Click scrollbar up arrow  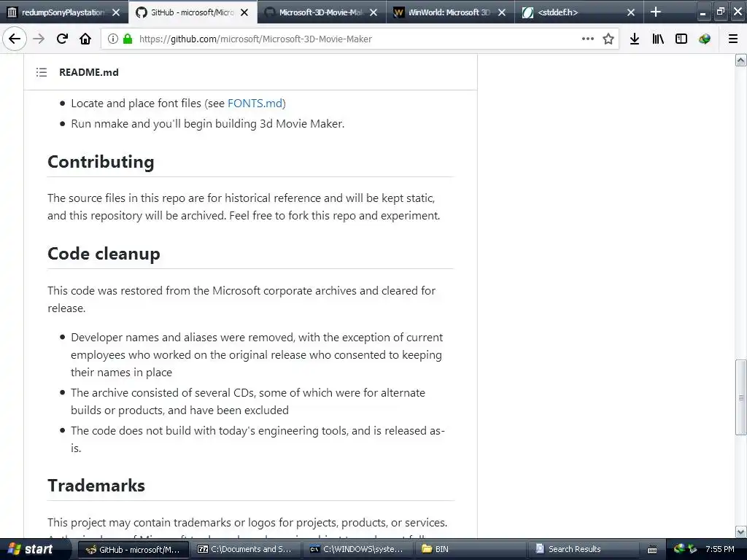pyautogui.click(x=740, y=60)
